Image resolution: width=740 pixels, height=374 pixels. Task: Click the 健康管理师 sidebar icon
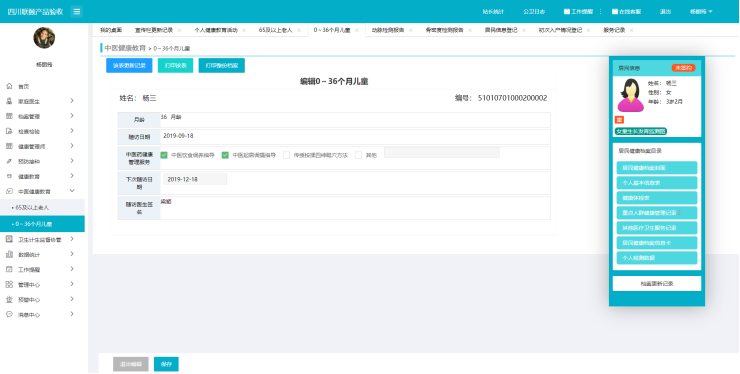tap(9, 146)
